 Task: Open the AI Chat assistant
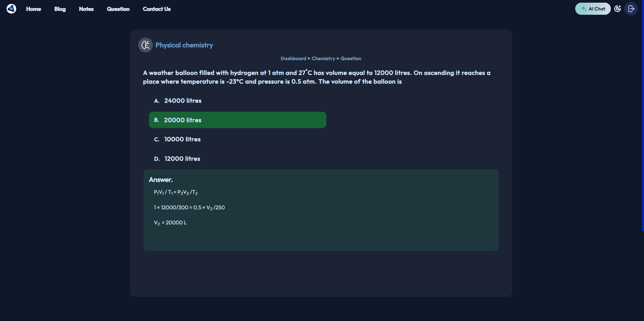tap(593, 9)
